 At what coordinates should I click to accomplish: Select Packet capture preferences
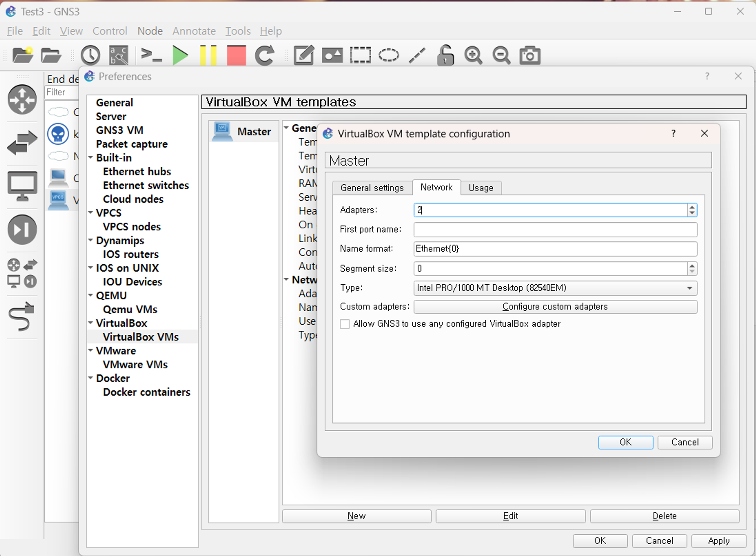(132, 144)
